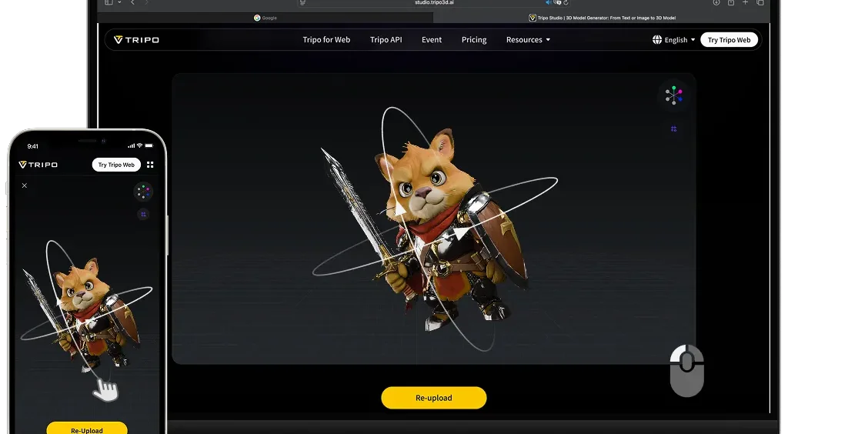Image resolution: width=868 pixels, height=434 pixels.
Task: Click the yellow Re-upload button
Action: (x=433, y=398)
